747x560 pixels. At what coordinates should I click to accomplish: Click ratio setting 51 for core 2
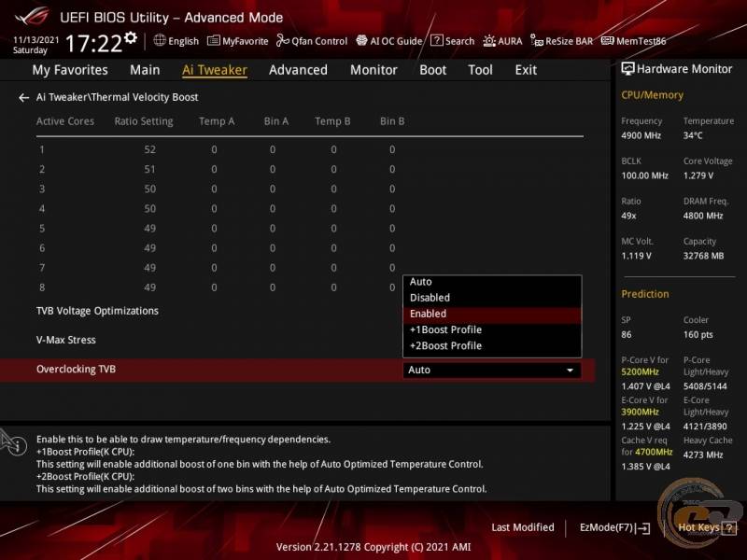pos(149,169)
